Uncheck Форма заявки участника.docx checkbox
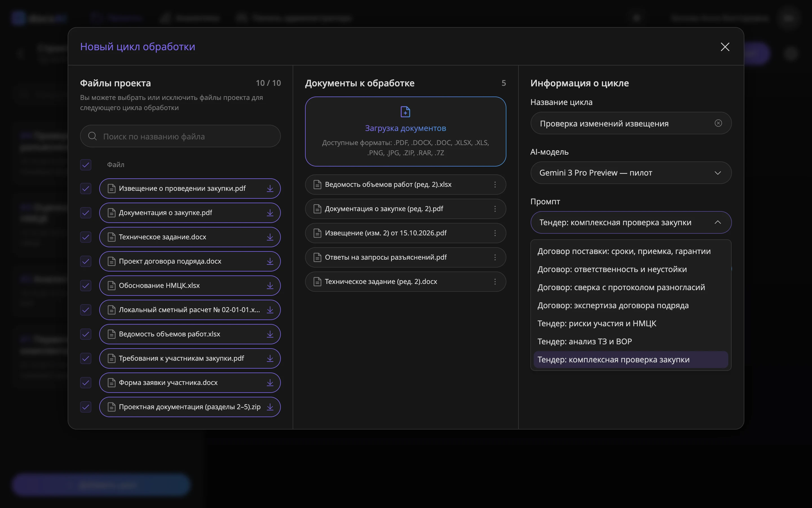 click(85, 383)
